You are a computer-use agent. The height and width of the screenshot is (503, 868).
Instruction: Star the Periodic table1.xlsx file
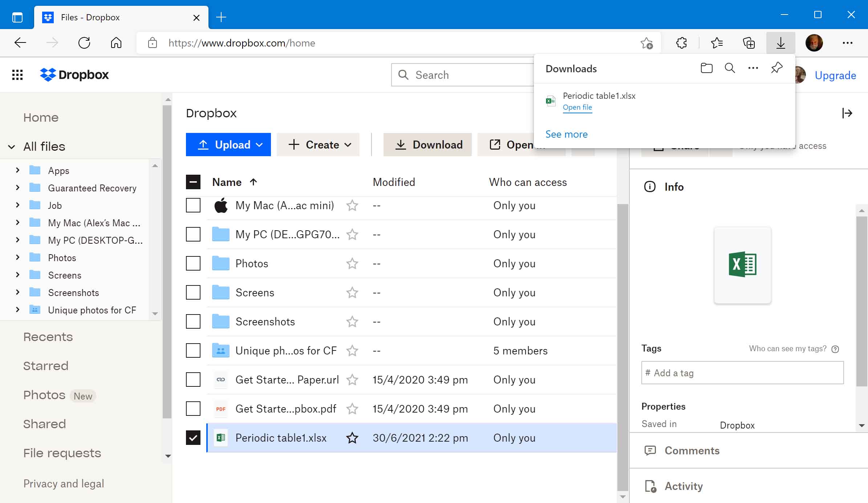352,438
